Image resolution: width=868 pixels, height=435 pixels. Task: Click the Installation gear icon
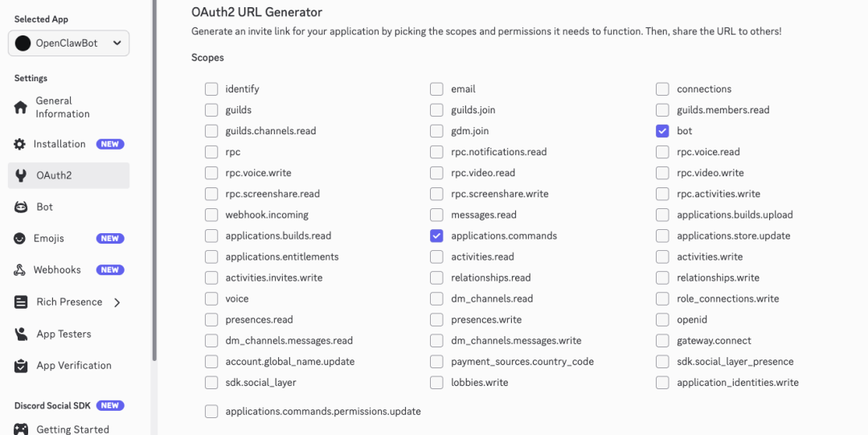click(20, 145)
